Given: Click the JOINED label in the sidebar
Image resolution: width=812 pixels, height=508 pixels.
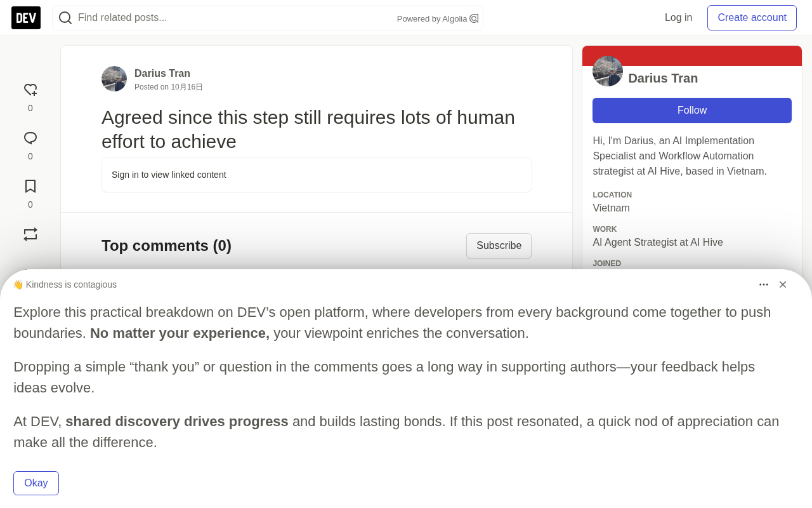Looking at the screenshot, I should [607, 264].
